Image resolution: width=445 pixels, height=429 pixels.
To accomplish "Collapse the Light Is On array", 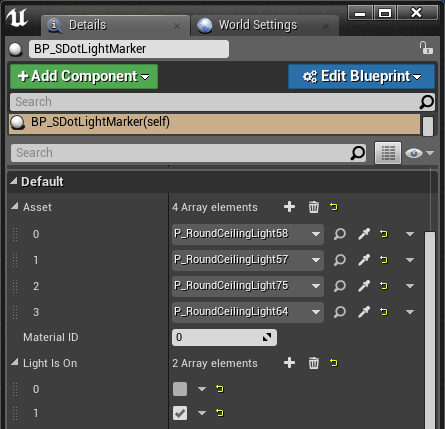I will [x=14, y=362].
